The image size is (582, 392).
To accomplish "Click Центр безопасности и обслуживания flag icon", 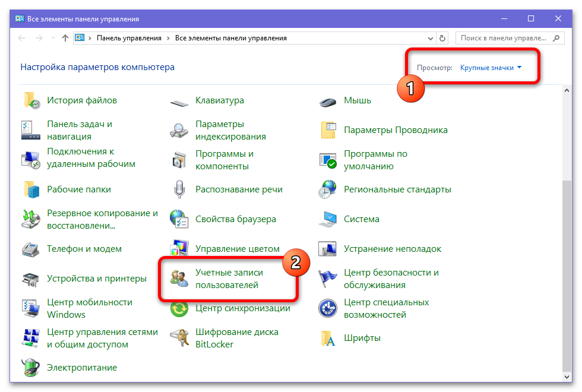I will 328,279.
